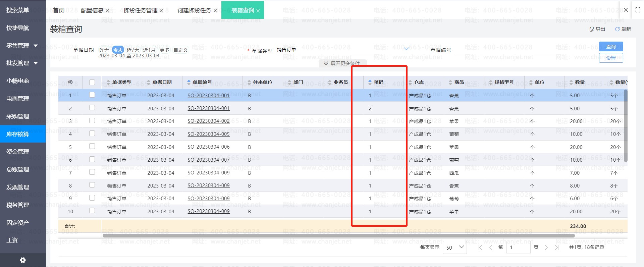
Task: Click the table column settings gear icon
Action: [x=70, y=82]
